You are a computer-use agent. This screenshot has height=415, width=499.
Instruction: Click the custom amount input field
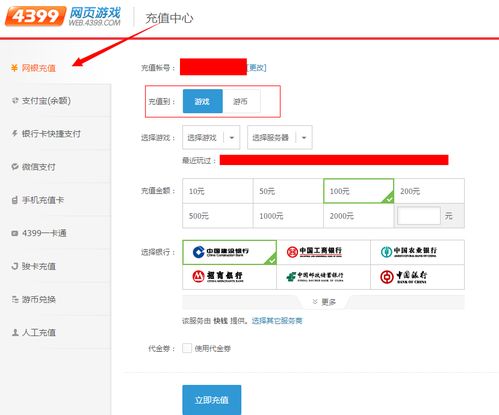(419, 216)
